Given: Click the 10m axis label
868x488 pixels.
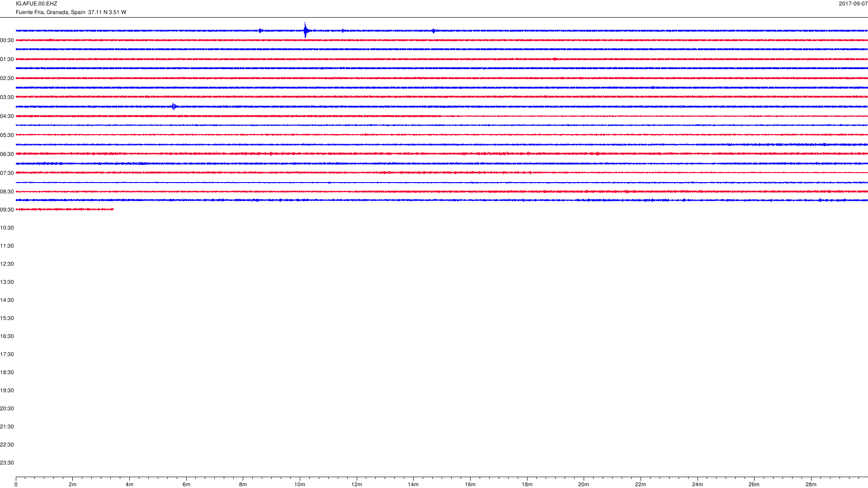Looking at the screenshot, I should pos(300,484).
